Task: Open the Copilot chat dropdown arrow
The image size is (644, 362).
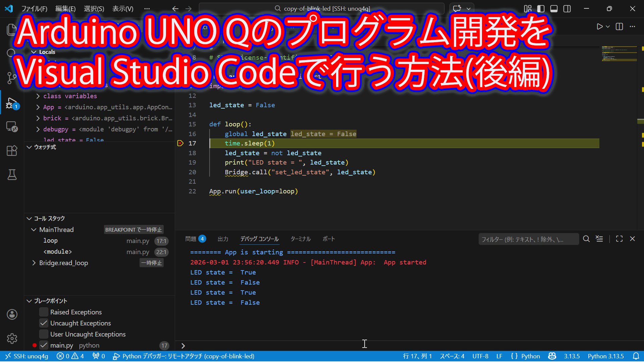Action: [x=469, y=9]
